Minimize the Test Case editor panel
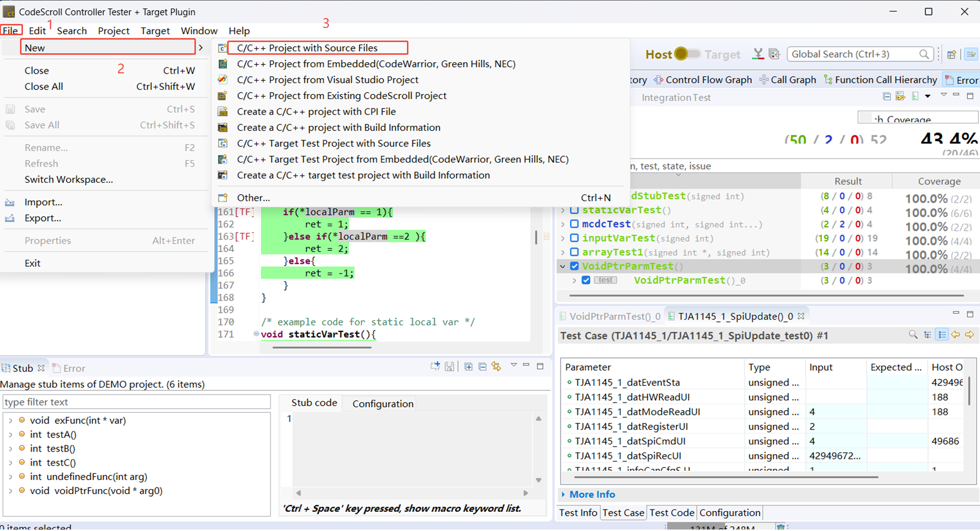Viewport: 980px width, 531px height. 956,313
